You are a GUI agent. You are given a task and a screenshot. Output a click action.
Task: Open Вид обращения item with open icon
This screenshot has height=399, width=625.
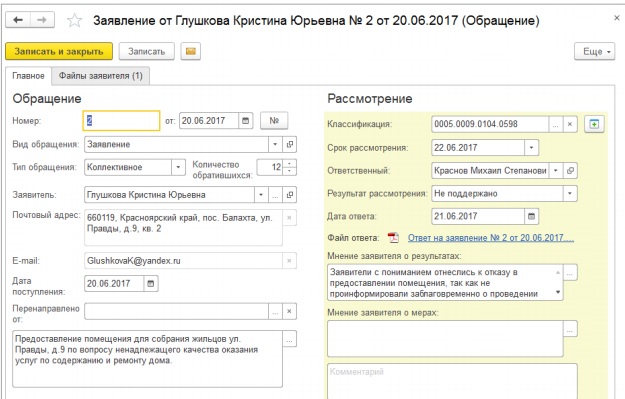(x=290, y=144)
